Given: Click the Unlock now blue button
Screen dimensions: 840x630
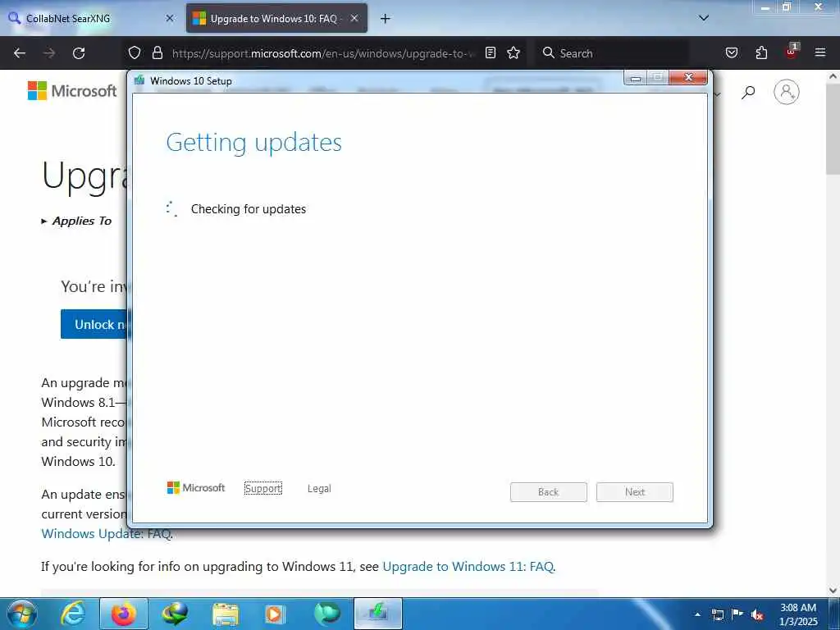Looking at the screenshot, I should pos(94,324).
